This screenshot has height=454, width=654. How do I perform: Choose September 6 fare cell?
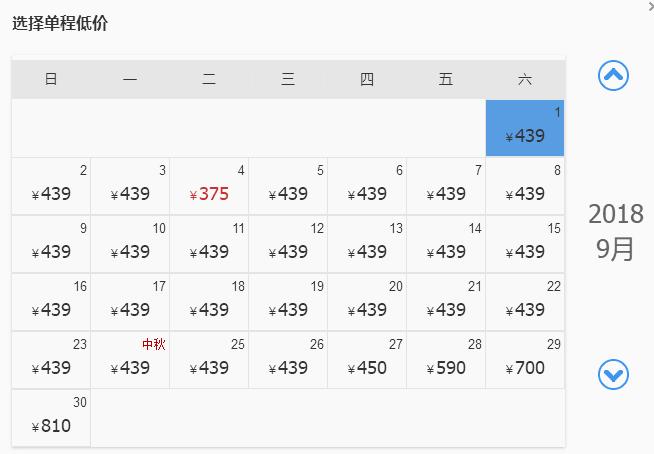click(x=367, y=186)
